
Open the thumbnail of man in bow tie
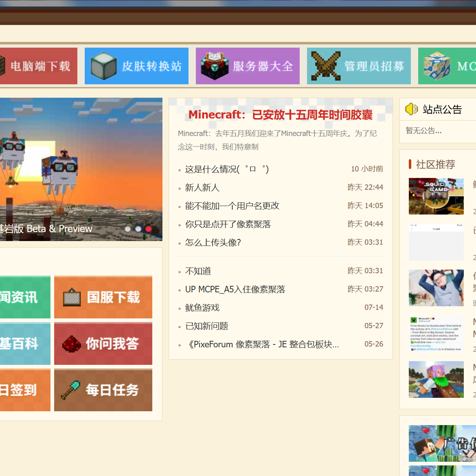[x=436, y=288]
